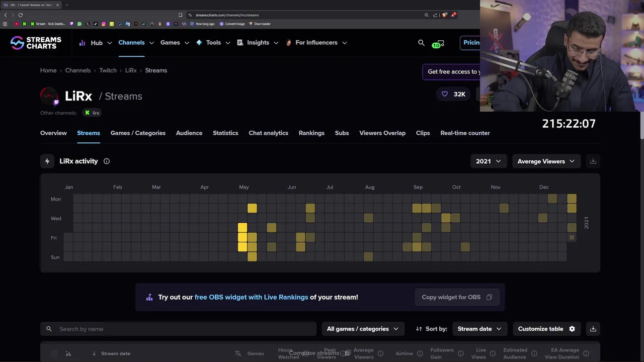This screenshot has width=644, height=362.
Task: Click the Search by name field
Action: pyautogui.click(x=178, y=329)
